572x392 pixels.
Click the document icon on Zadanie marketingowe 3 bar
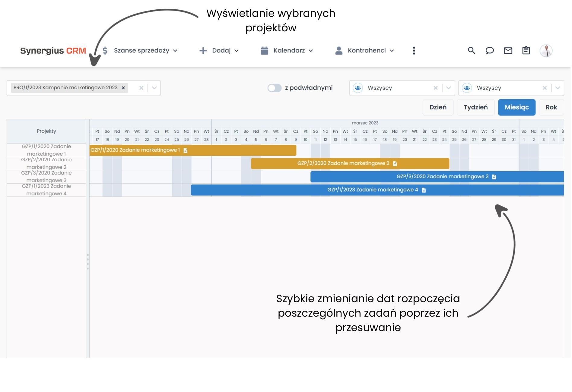click(x=494, y=177)
